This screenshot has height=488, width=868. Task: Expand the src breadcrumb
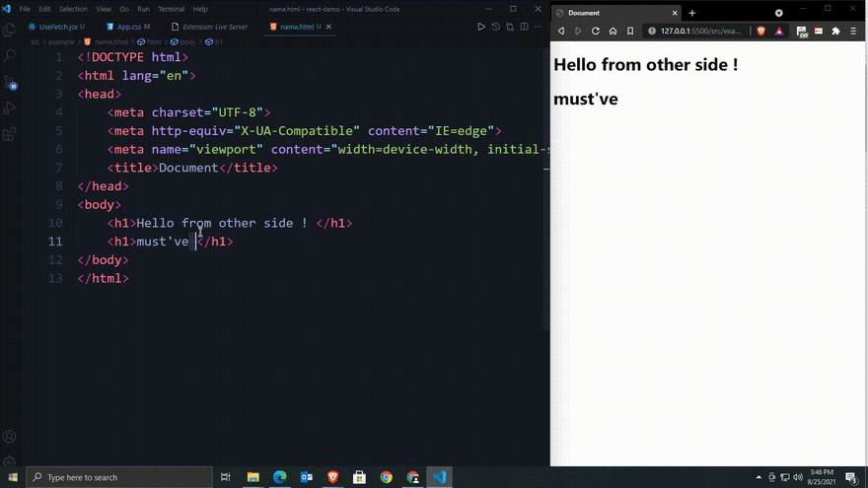pos(36,42)
